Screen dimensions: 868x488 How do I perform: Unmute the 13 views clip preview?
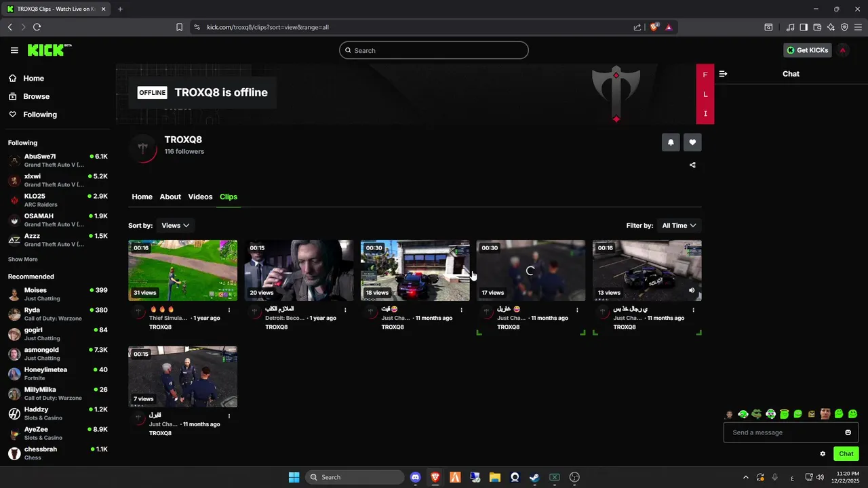692,290
